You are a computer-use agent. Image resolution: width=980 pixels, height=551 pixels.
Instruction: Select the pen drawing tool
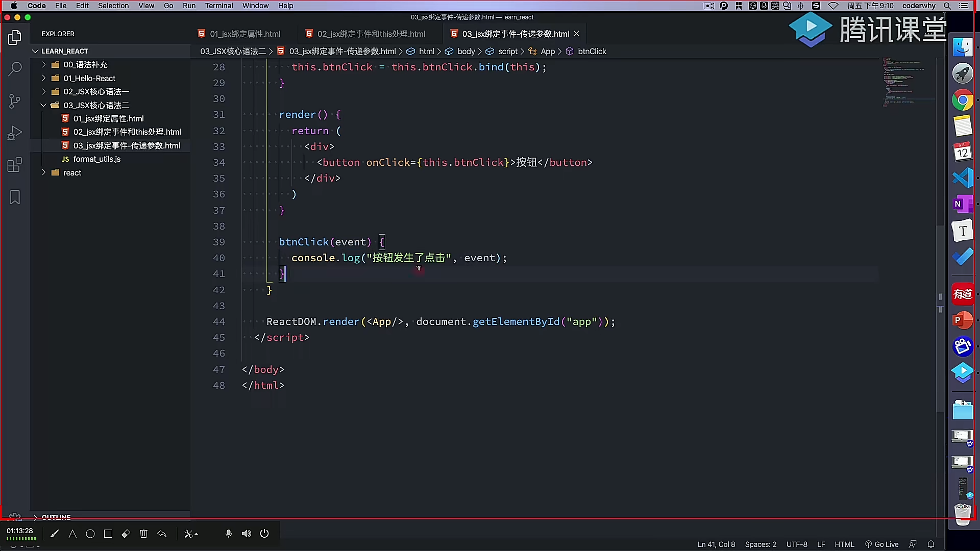55,534
